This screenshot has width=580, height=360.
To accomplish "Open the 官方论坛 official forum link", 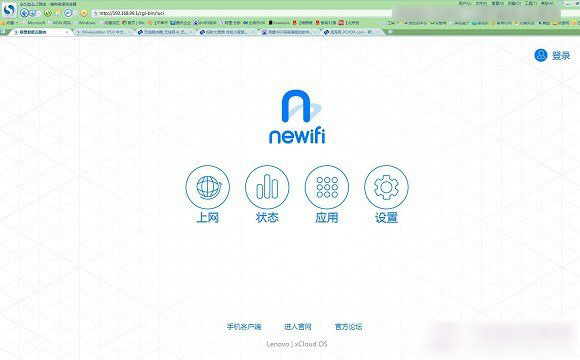I will click(x=348, y=327).
